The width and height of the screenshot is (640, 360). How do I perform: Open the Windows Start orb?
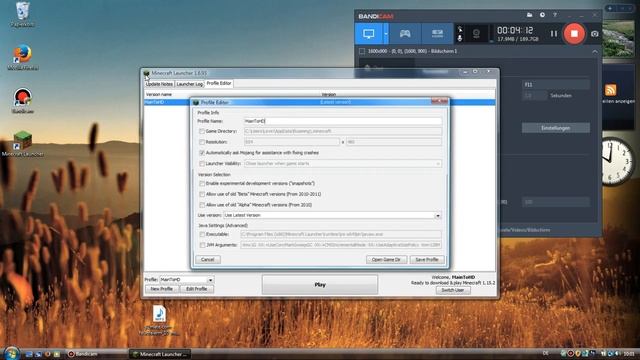[x=11, y=353]
